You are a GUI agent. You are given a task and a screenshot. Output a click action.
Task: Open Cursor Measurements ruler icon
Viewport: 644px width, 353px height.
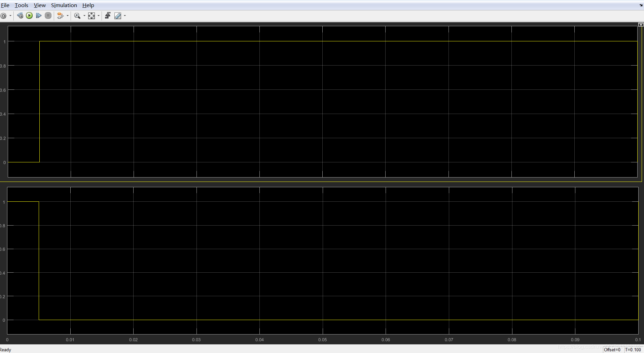click(118, 16)
